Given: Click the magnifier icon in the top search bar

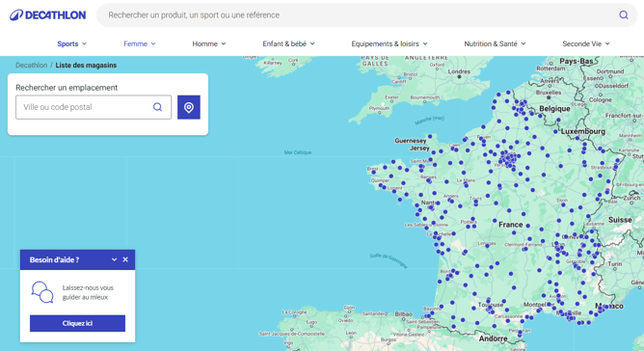Looking at the screenshot, I should (x=624, y=14).
